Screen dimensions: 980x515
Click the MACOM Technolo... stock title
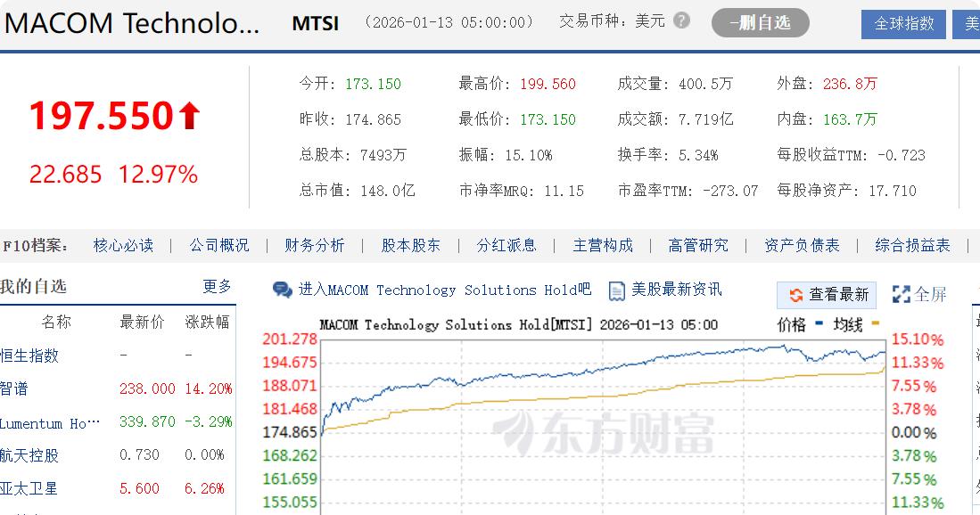131,24
